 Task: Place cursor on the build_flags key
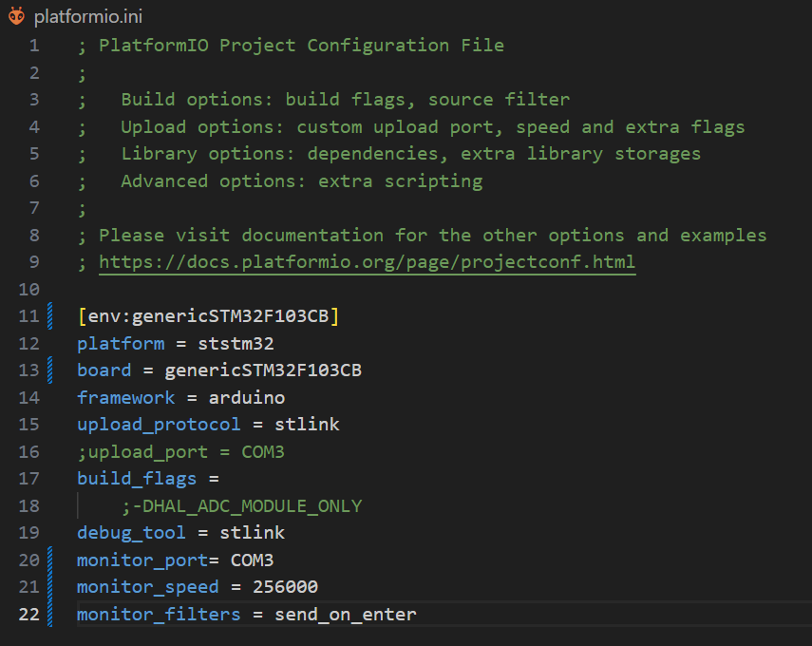[137, 479]
